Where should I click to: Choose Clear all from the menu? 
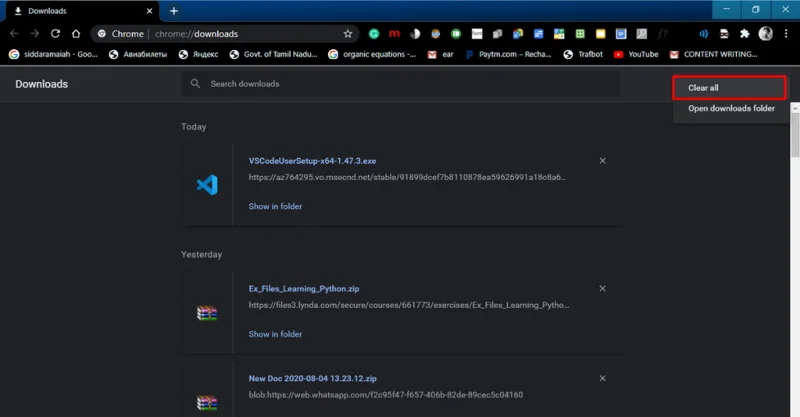coord(729,88)
